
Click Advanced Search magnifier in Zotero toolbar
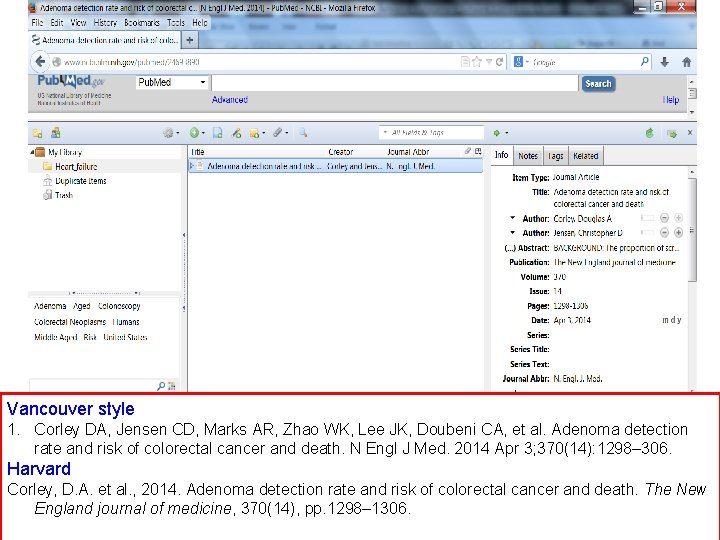[303, 133]
